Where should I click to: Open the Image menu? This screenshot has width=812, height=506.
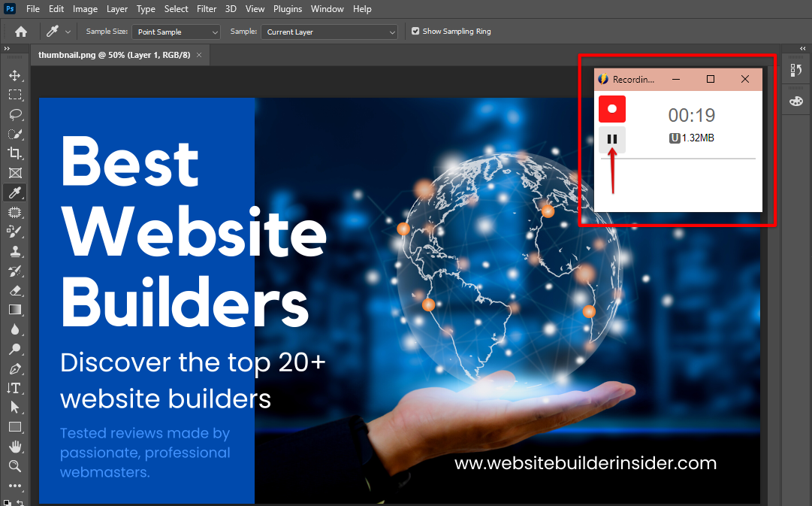tap(85, 9)
